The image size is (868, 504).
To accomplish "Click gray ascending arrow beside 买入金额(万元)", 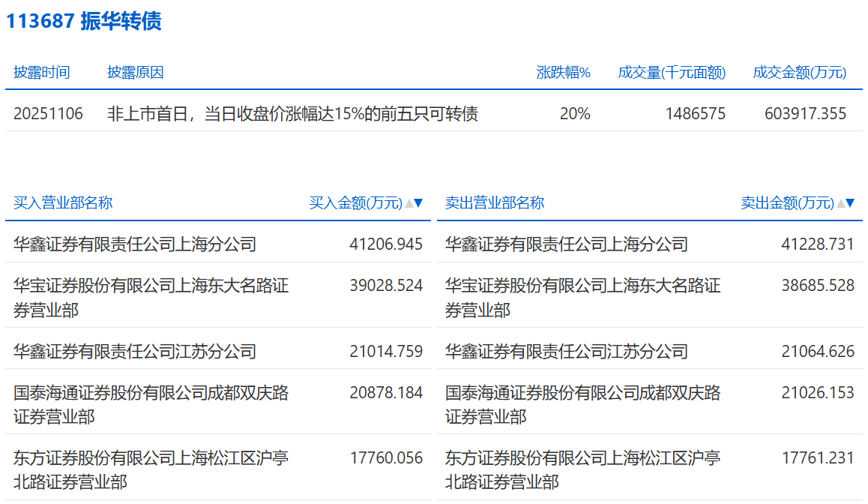I will [409, 203].
